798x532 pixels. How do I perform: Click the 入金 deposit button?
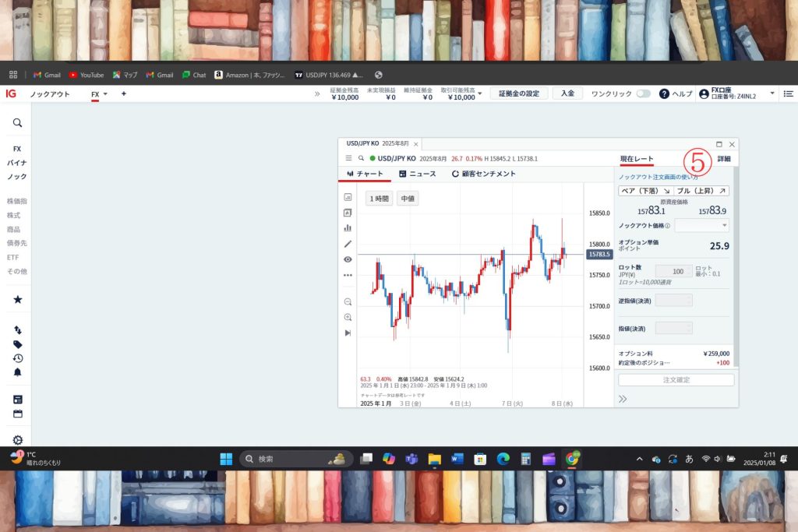[x=567, y=93]
